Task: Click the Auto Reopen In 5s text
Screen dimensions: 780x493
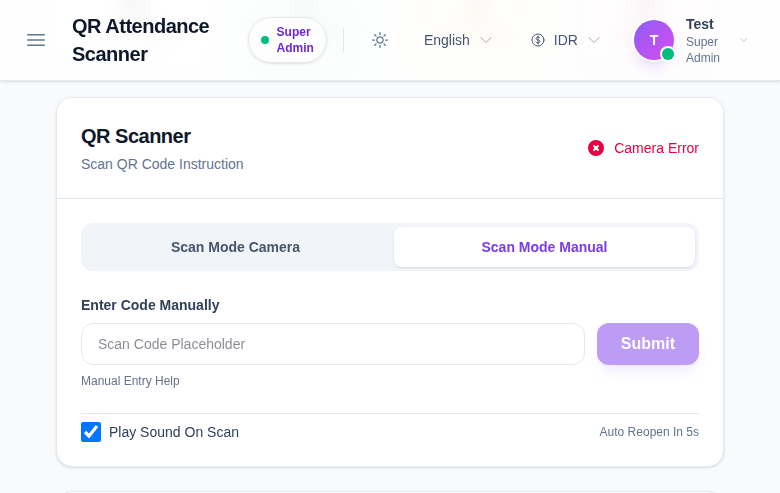Action: click(649, 432)
